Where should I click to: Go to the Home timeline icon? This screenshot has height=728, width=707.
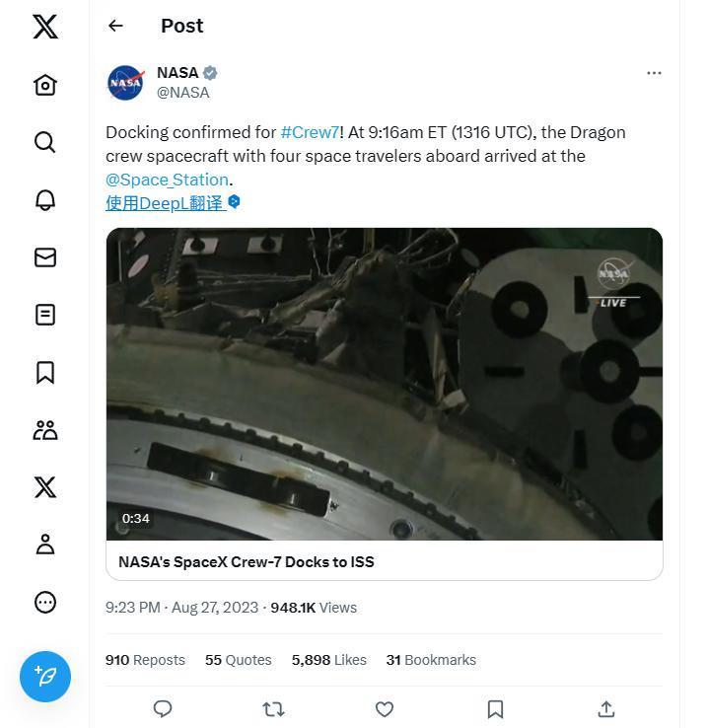coord(45,85)
